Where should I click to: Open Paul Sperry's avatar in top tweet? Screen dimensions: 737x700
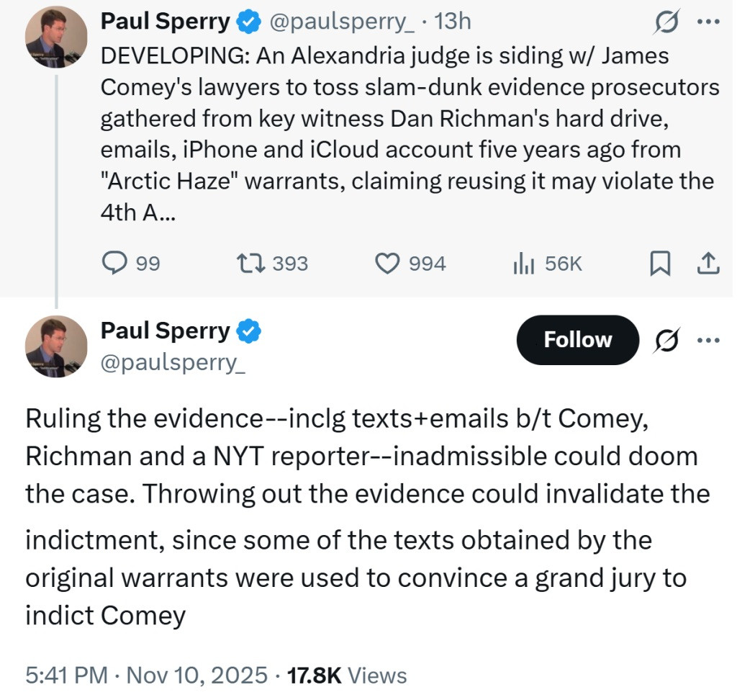[56, 37]
